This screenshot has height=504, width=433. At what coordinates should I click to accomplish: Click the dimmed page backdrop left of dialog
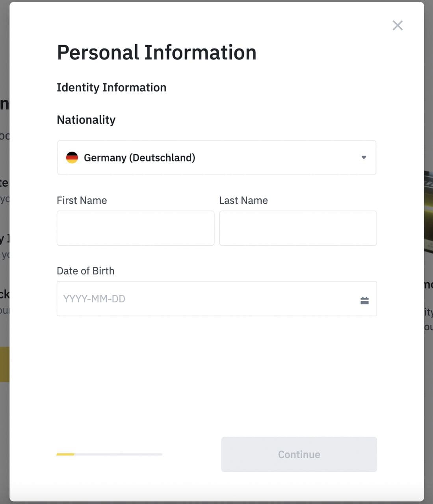click(x=4, y=433)
